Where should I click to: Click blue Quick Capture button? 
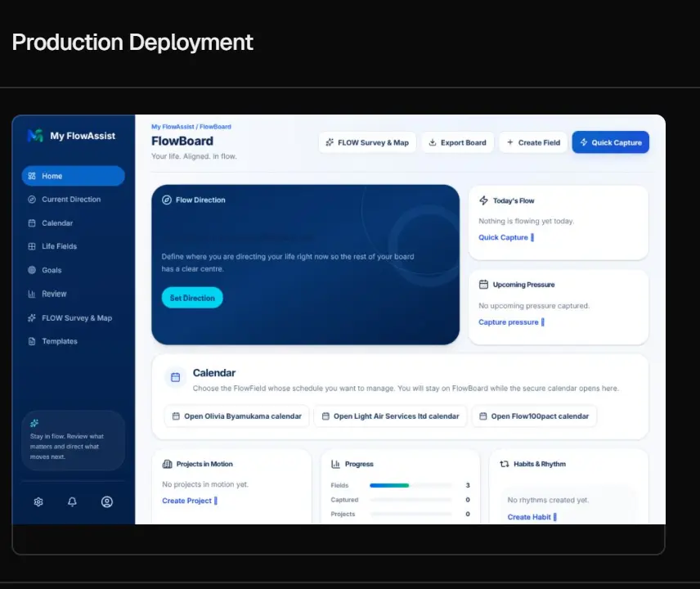point(611,142)
